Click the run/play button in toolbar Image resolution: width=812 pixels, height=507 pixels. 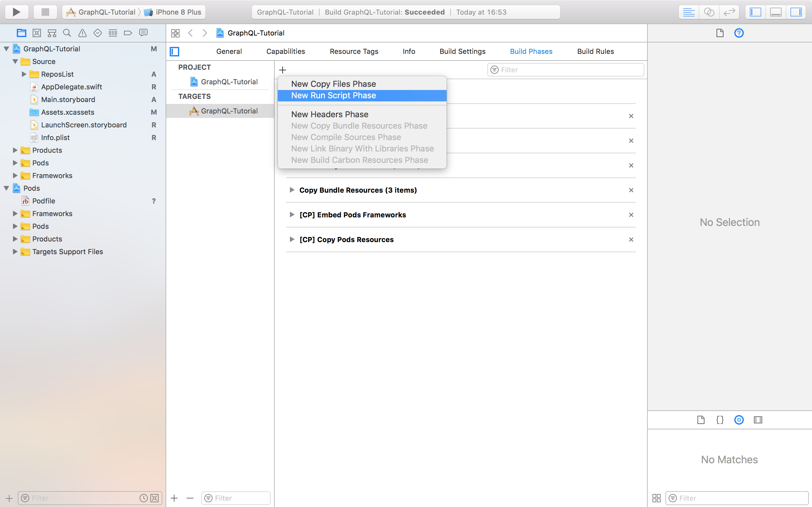tap(17, 12)
